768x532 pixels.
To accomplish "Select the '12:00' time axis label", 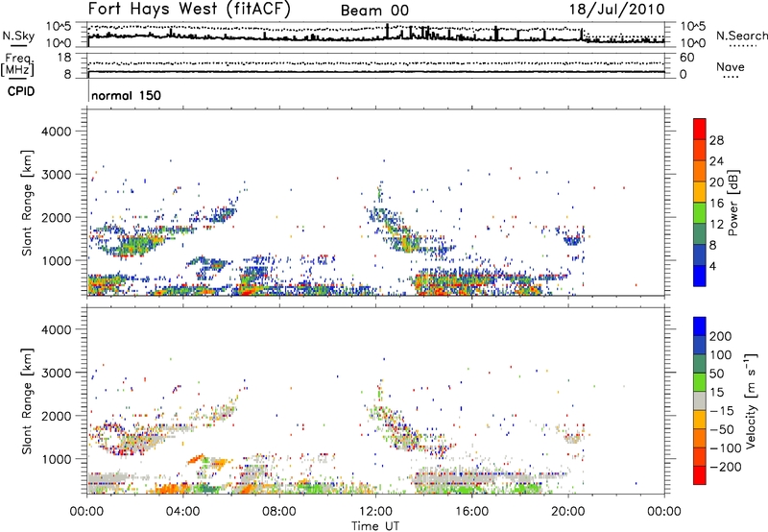I will (375, 512).
